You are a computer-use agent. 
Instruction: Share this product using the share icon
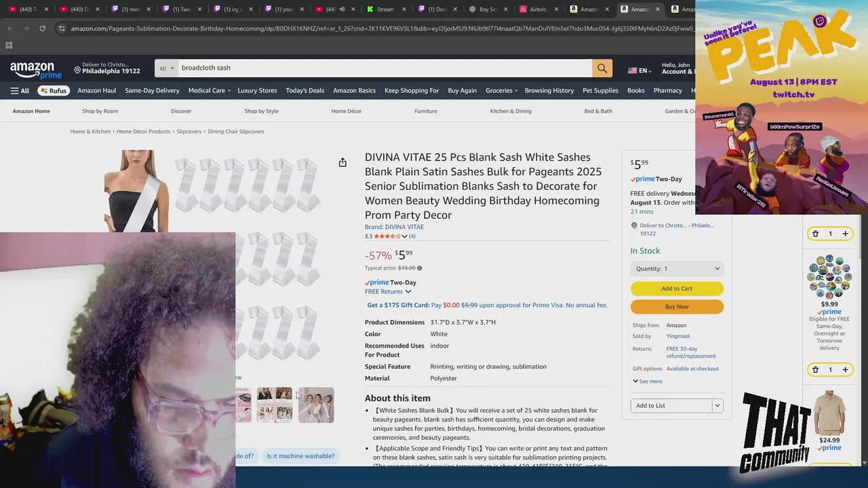(342, 163)
